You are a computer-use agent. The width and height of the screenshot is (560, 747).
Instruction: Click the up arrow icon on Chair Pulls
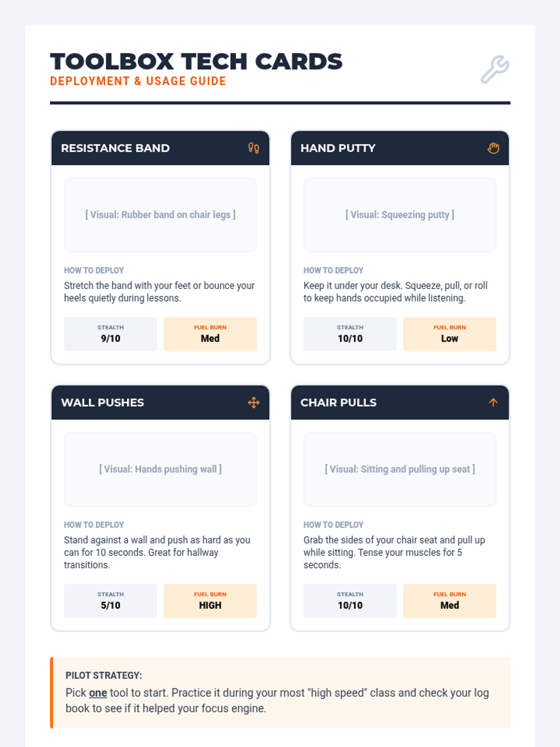tap(493, 402)
